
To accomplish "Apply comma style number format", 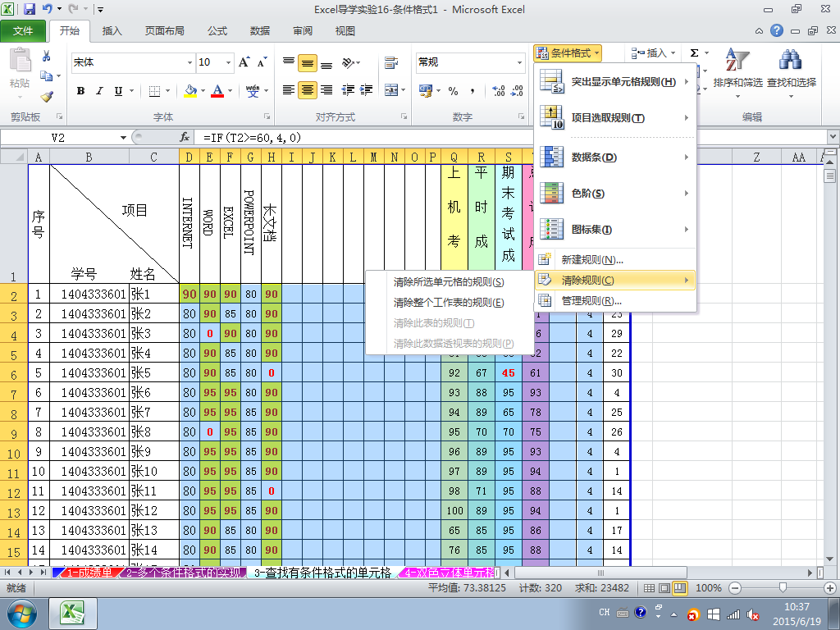I will point(472,91).
